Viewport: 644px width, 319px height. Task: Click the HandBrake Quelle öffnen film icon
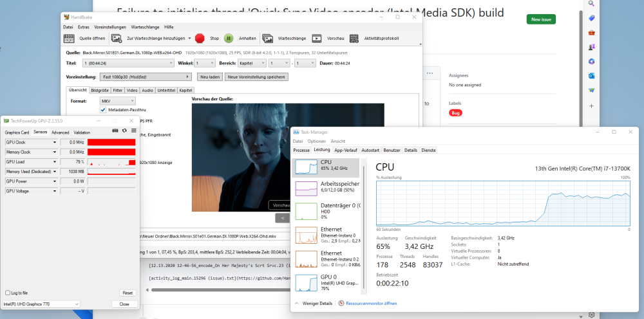[69, 39]
